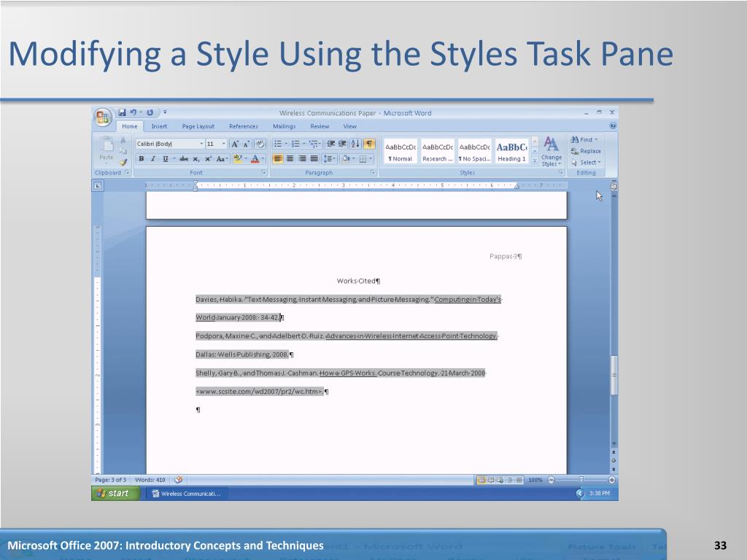This screenshot has width=747, height=560.
Task: Apply subscript formatting
Action: click(196, 159)
